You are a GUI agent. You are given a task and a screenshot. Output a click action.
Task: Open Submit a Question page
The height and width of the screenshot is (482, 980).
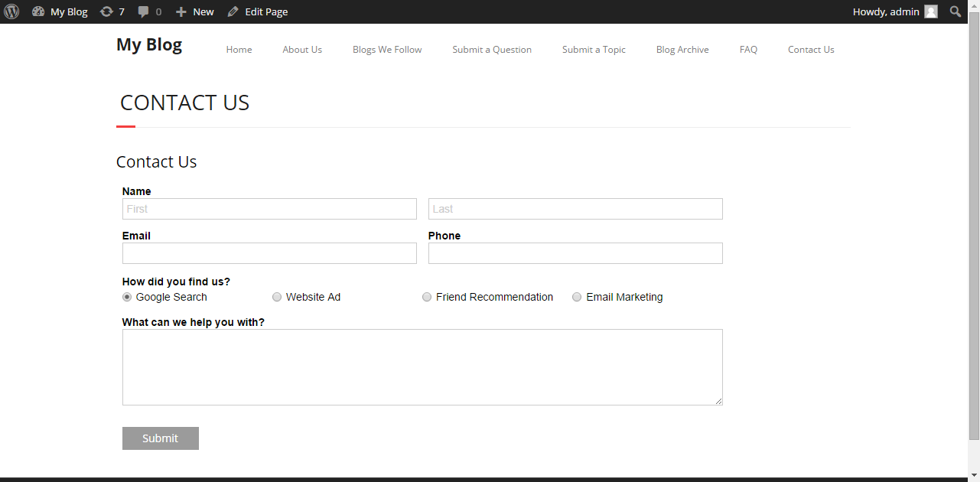[492, 50]
